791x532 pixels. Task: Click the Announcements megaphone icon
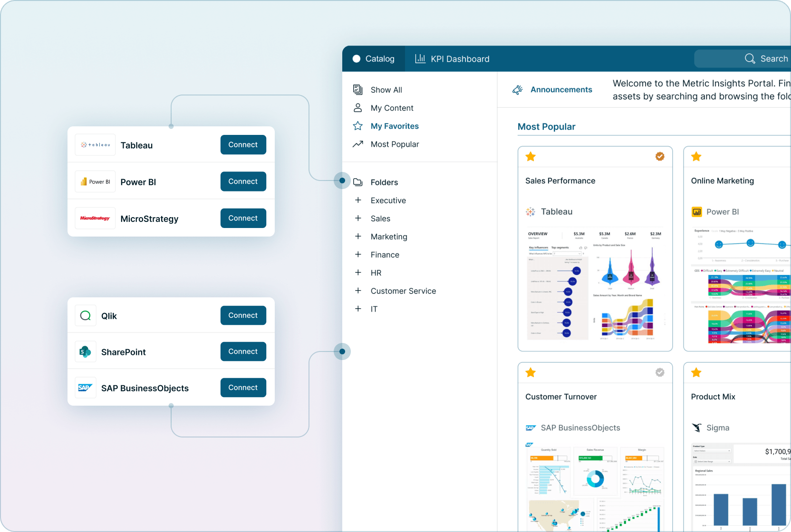point(518,90)
